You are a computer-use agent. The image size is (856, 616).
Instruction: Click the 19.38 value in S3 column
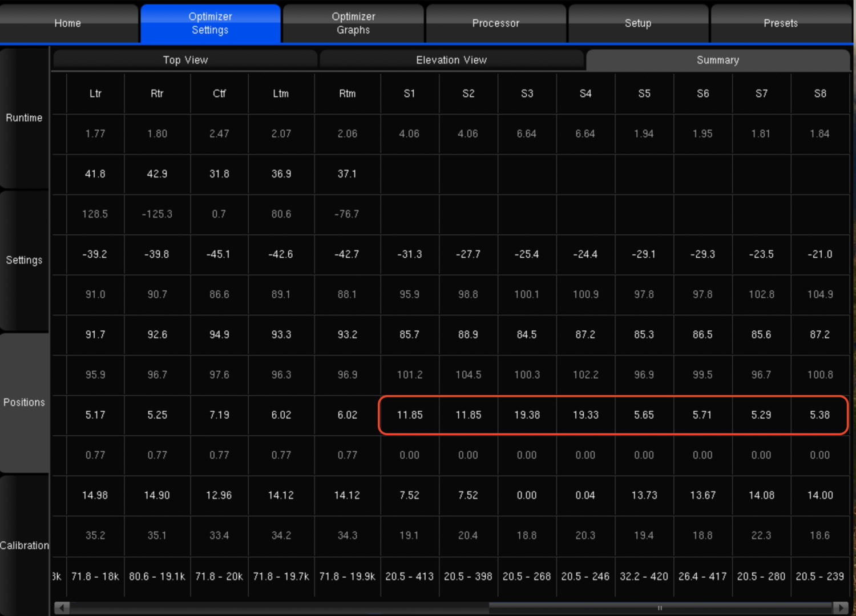point(527,415)
